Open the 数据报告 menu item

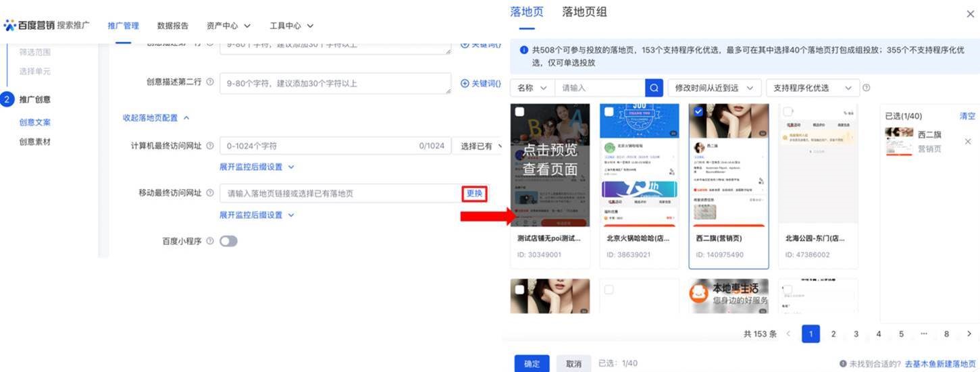tap(172, 26)
